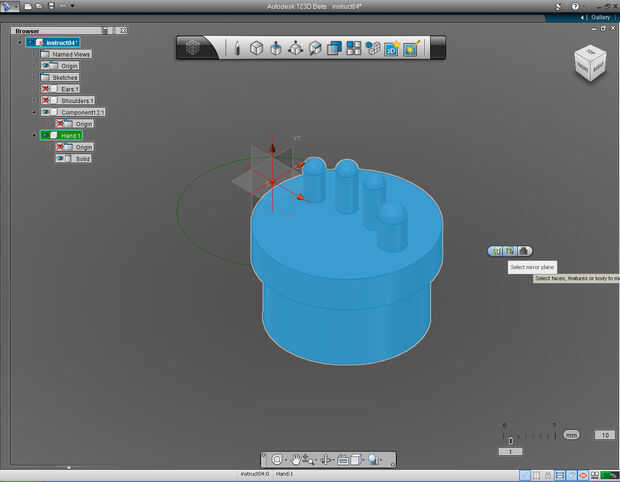Select the Zoom tool in navigation bar
Viewport: 620px width, 482px height.
click(308, 460)
